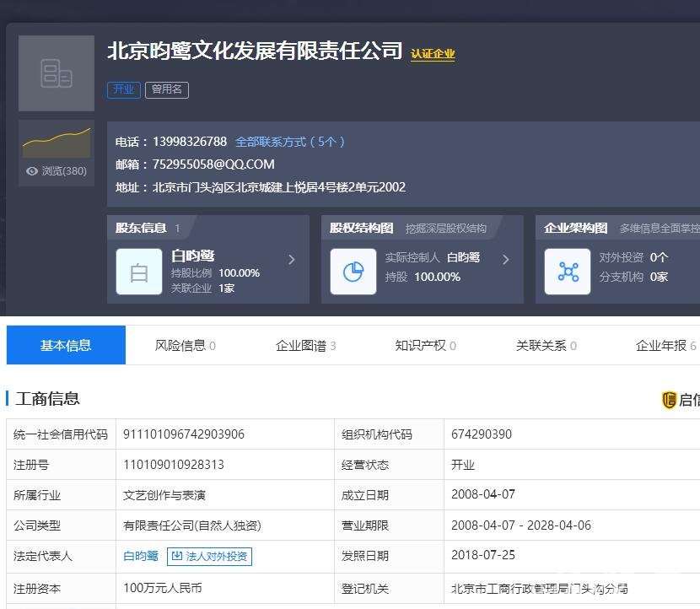Click the company logo placeholder icon
This screenshot has height=609, width=700.
tap(57, 73)
